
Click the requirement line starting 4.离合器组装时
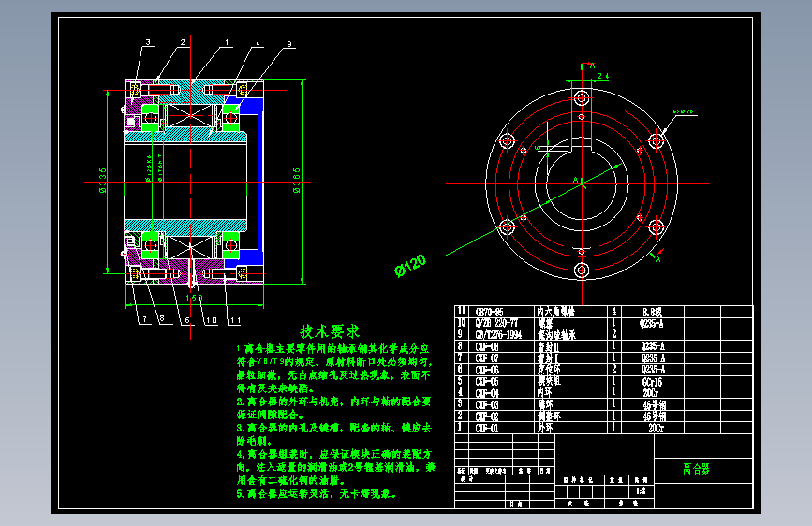coord(334,454)
